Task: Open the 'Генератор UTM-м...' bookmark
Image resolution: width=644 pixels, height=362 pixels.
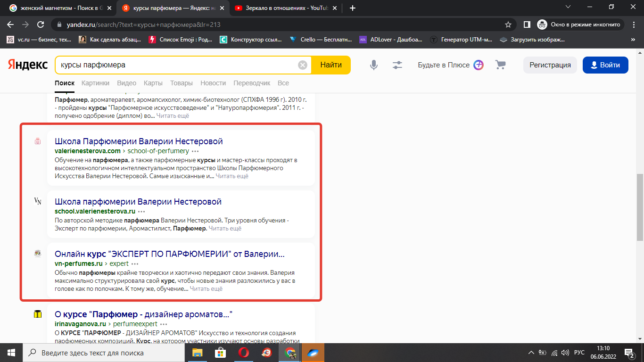Action: [x=461, y=40]
